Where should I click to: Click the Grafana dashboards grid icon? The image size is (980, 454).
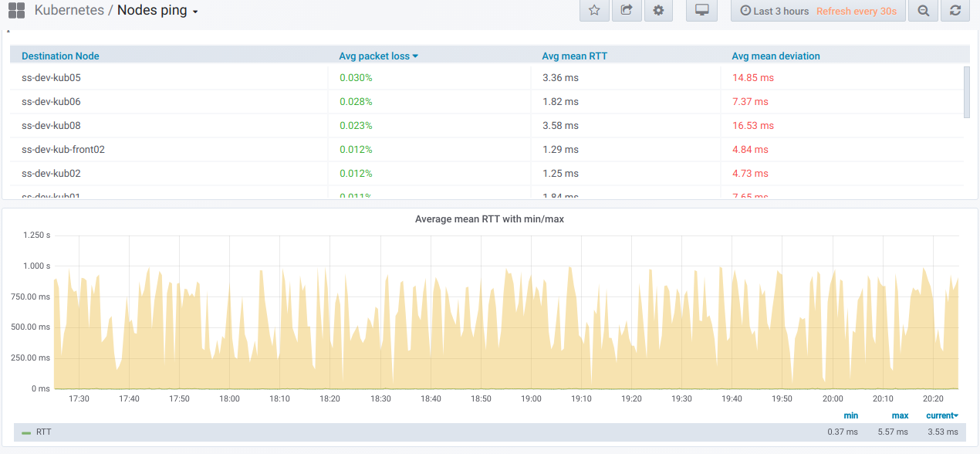tap(16, 11)
